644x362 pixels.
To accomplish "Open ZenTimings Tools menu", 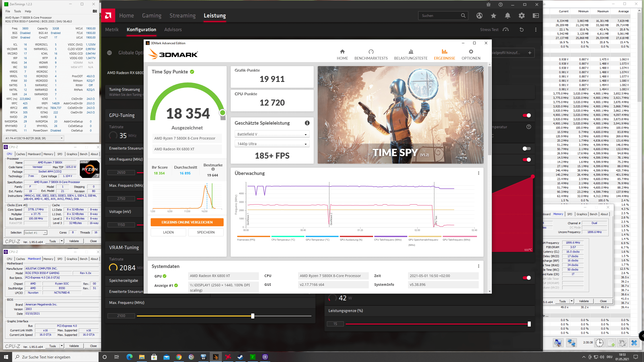I will 17,11.
